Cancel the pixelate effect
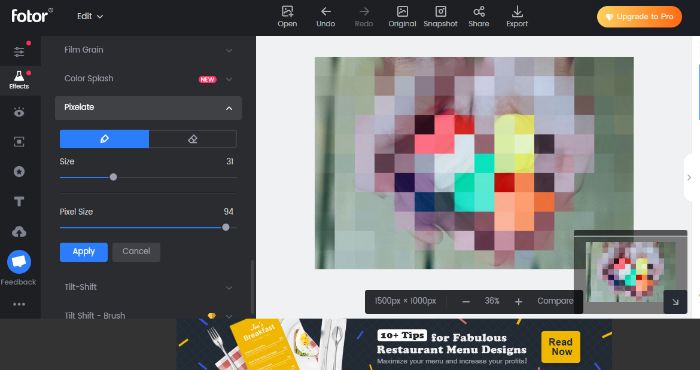The height and width of the screenshot is (370, 700). point(136,252)
